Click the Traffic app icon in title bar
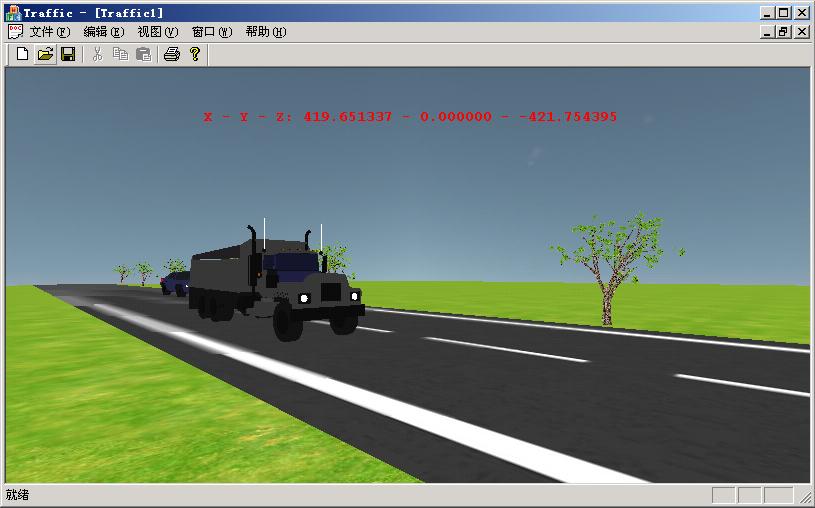Image resolution: width=815 pixels, height=508 pixels. [x=13, y=13]
